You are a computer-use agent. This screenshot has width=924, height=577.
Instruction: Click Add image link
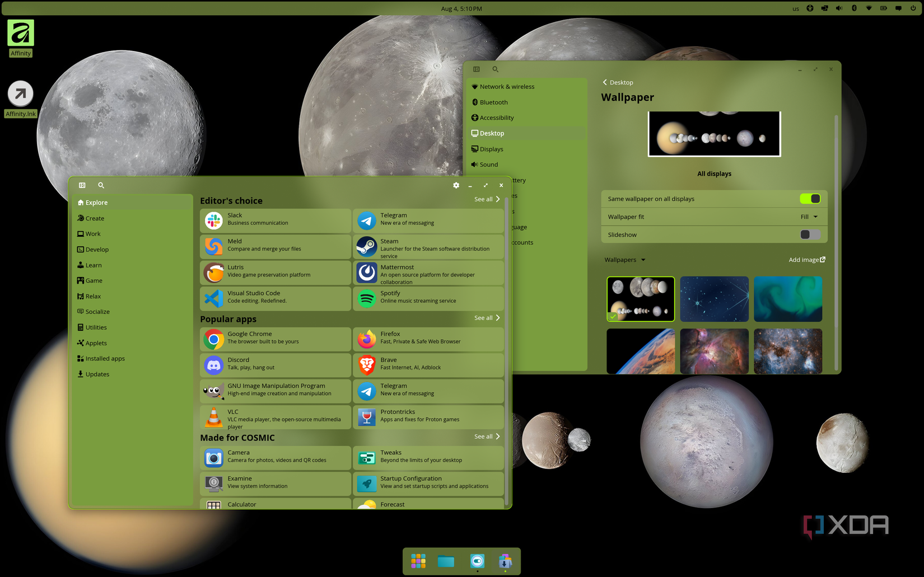807,260
